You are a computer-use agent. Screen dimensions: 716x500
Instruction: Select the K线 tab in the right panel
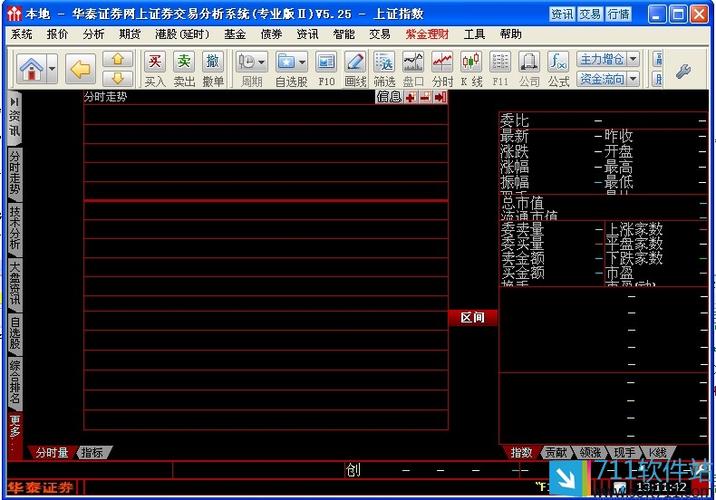click(658, 453)
